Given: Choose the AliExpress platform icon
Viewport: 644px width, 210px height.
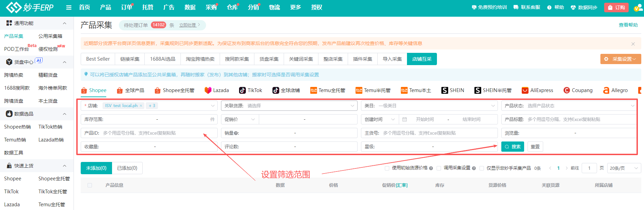Looking at the screenshot, I should [525, 90].
